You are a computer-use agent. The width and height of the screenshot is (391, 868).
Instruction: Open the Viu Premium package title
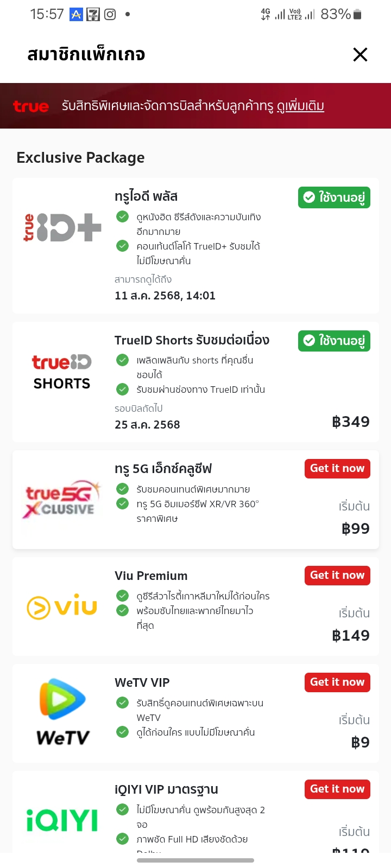coord(151,576)
